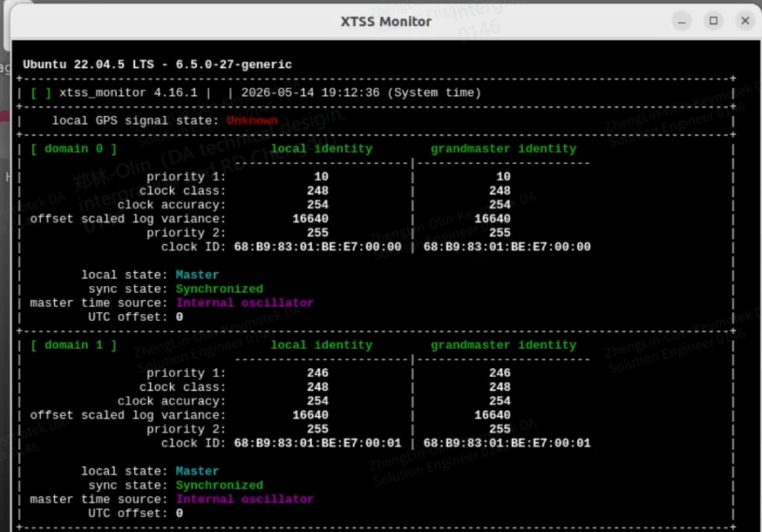This screenshot has width=762, height=532.
Task: Click domain 1 offset scaled log variance label
Action: 128,415
